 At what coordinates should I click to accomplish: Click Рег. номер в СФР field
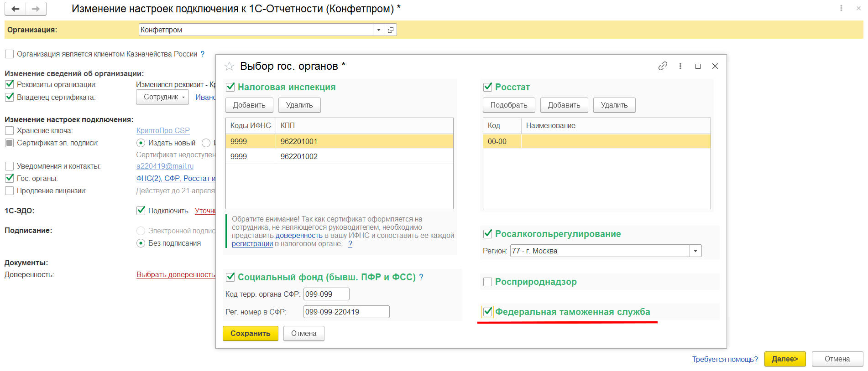[x=346, y=312]
